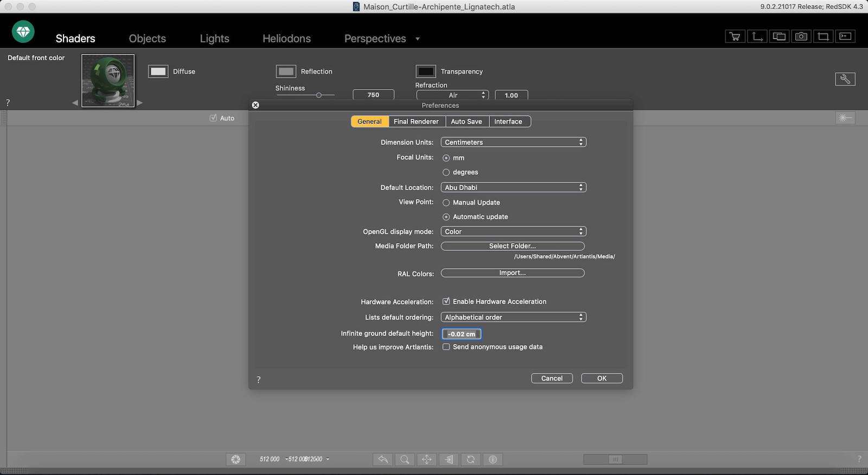
Task: Open Lists default ordering dropdown
Action: [513, 317]
